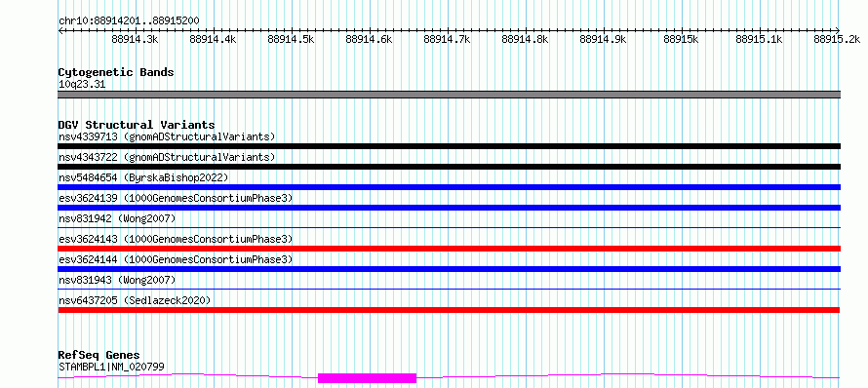
Task: Click the 88914.9k ruler tick label
Action: (x=604, y=39)
